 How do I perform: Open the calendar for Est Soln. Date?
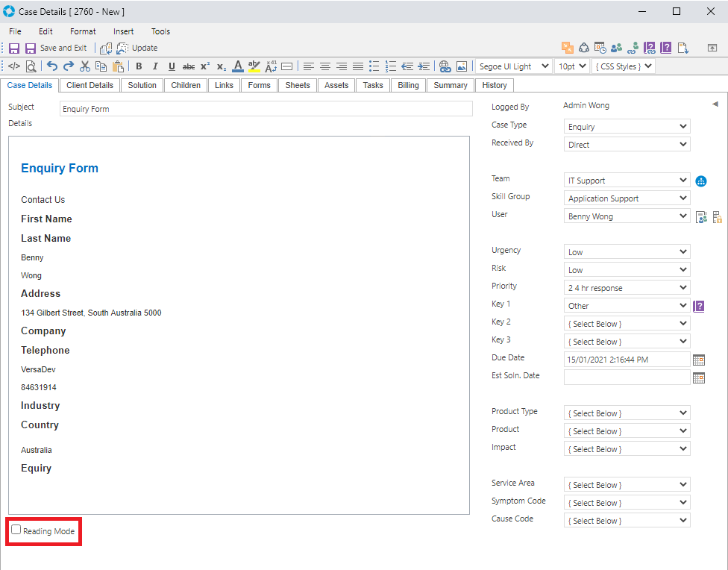pos(699,378)
